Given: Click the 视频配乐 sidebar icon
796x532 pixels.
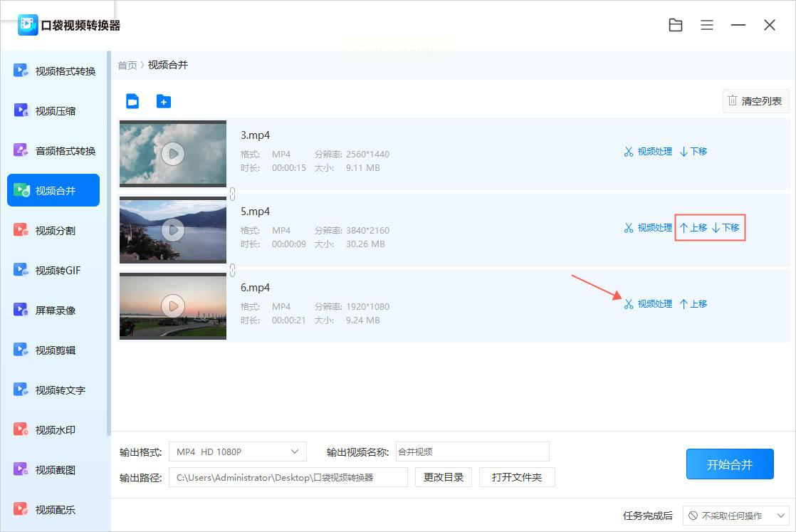Looking at the screenshot, I should 21,509.
